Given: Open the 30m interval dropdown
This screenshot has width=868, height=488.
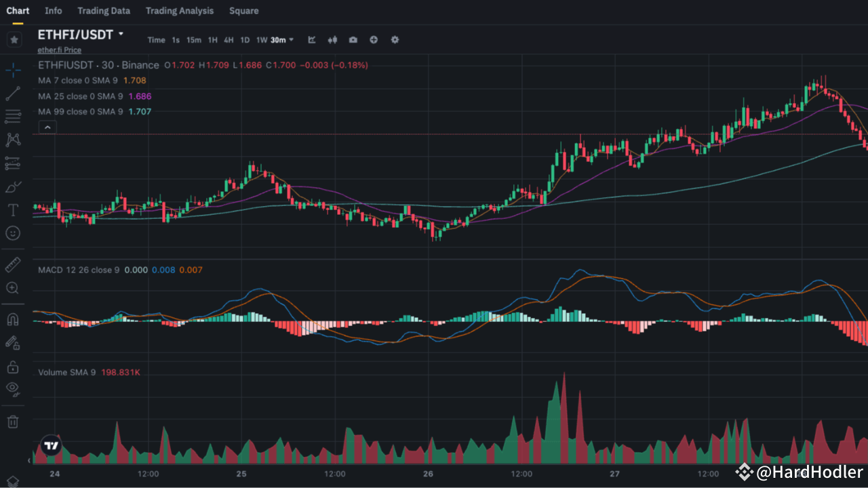Looking at the screenshot, I should pos(280,40).
